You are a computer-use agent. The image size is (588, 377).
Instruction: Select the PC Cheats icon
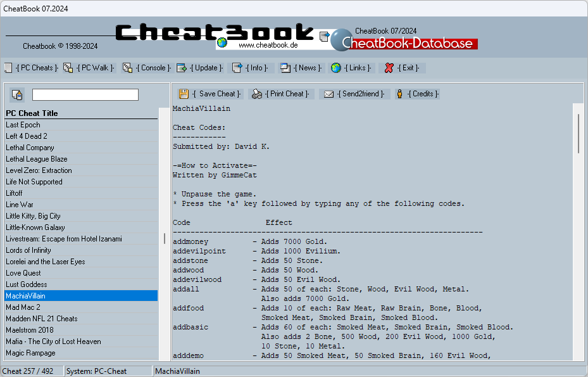[8, 68]
